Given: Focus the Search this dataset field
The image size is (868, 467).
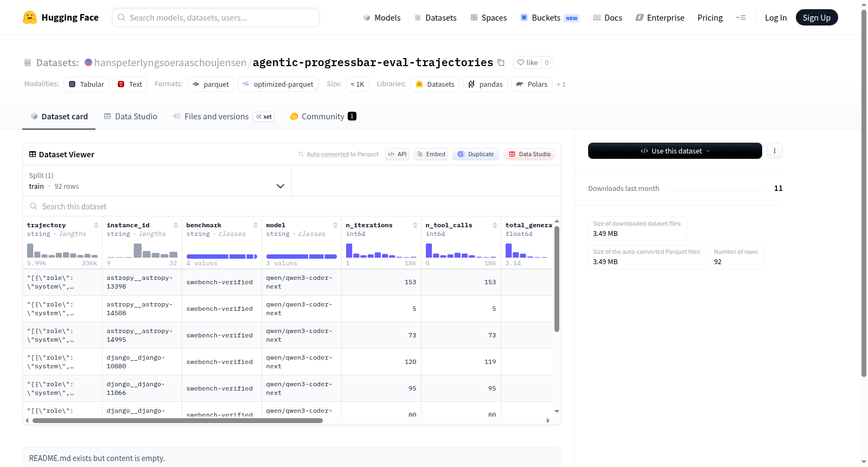Looking at the screenshot, I should point(292,207).
